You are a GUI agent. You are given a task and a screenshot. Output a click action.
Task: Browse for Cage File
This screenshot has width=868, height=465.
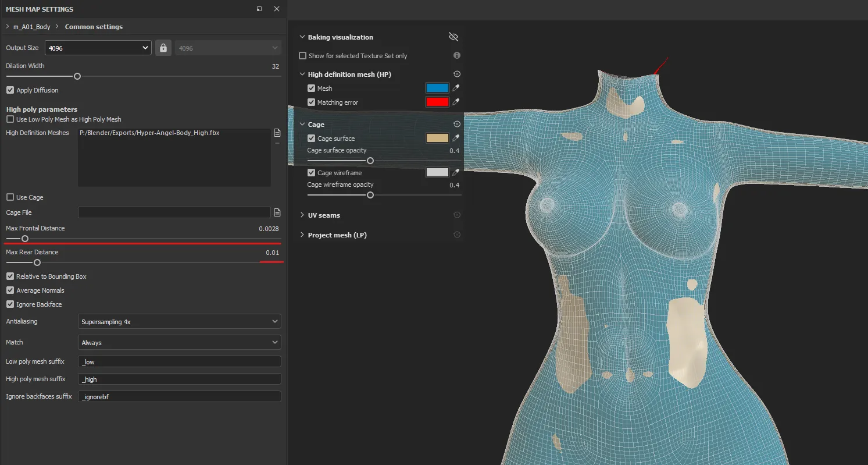tap(277, 212)
